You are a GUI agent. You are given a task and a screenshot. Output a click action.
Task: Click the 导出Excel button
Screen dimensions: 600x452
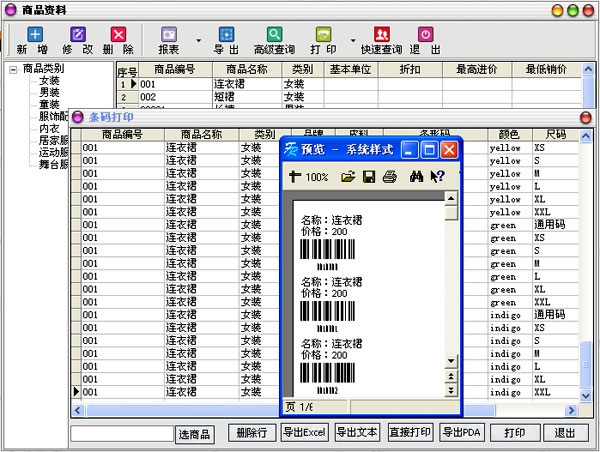[305, 433]
